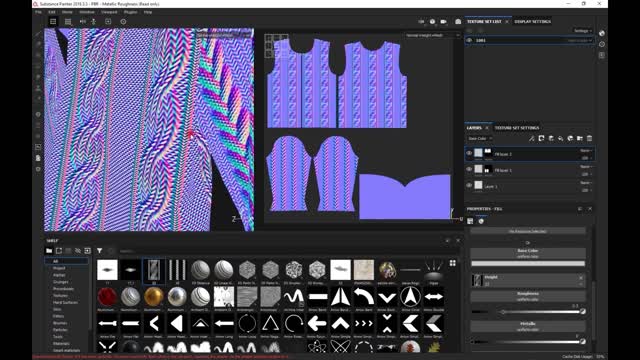Click the Metallic uniform color button
This screenshot has width=640, height=360.
pos(528,326)
